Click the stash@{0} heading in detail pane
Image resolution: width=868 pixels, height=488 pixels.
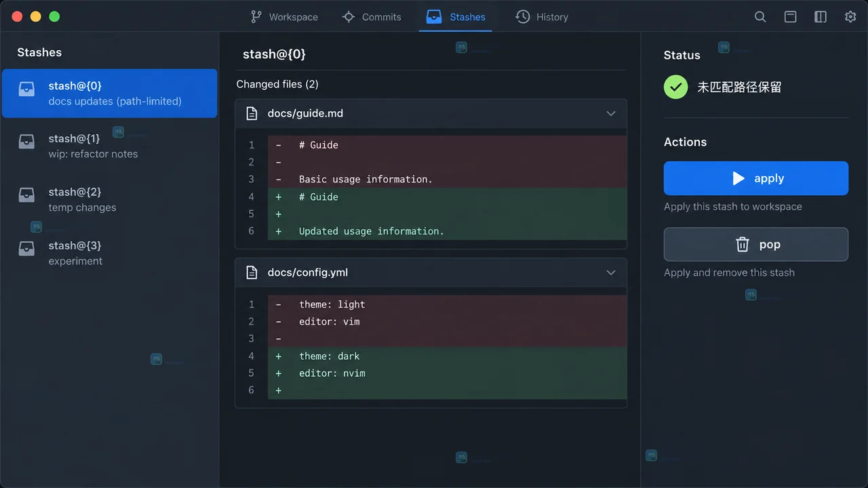(275, 54)
